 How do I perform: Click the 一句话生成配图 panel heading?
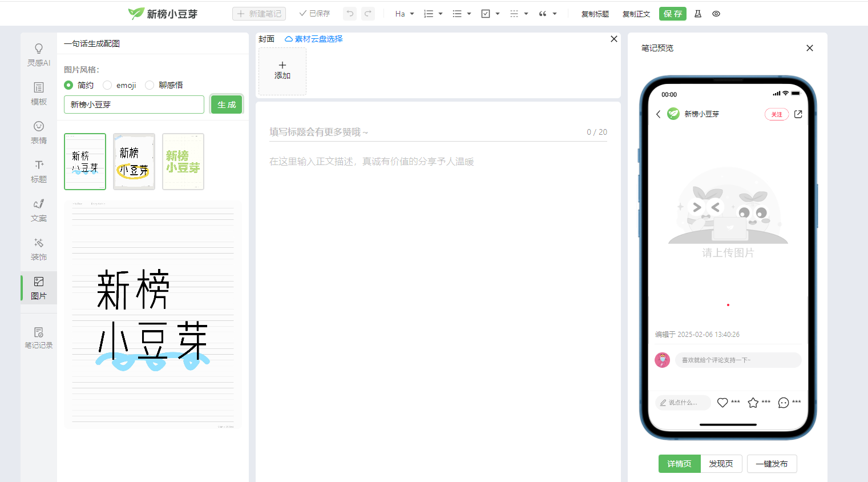click(x=92, y=43)
